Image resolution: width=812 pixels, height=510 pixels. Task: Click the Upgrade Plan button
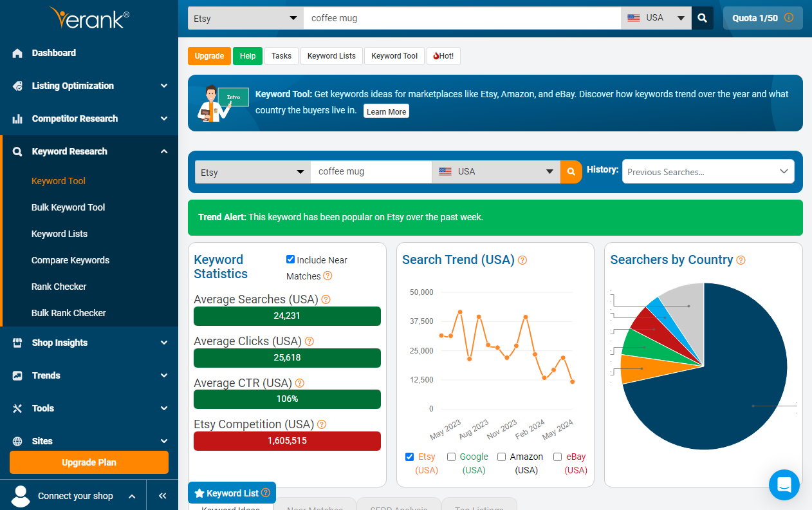[x=89, y=462]
